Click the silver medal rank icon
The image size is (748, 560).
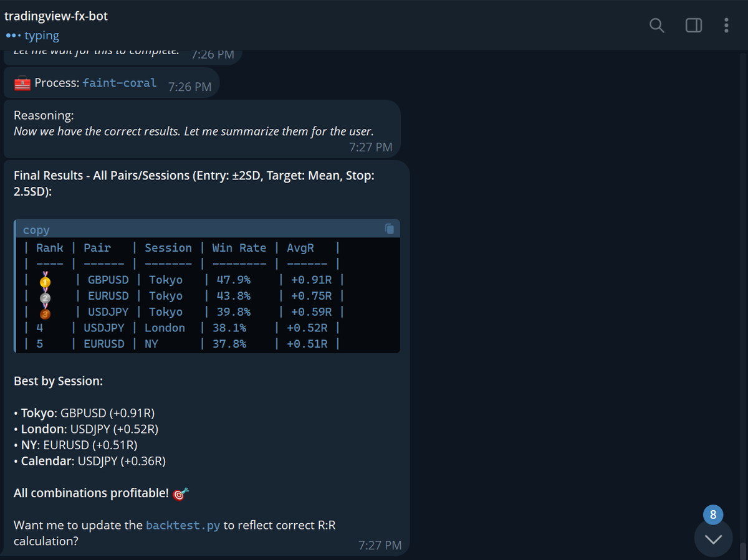(x=45, y=297)
